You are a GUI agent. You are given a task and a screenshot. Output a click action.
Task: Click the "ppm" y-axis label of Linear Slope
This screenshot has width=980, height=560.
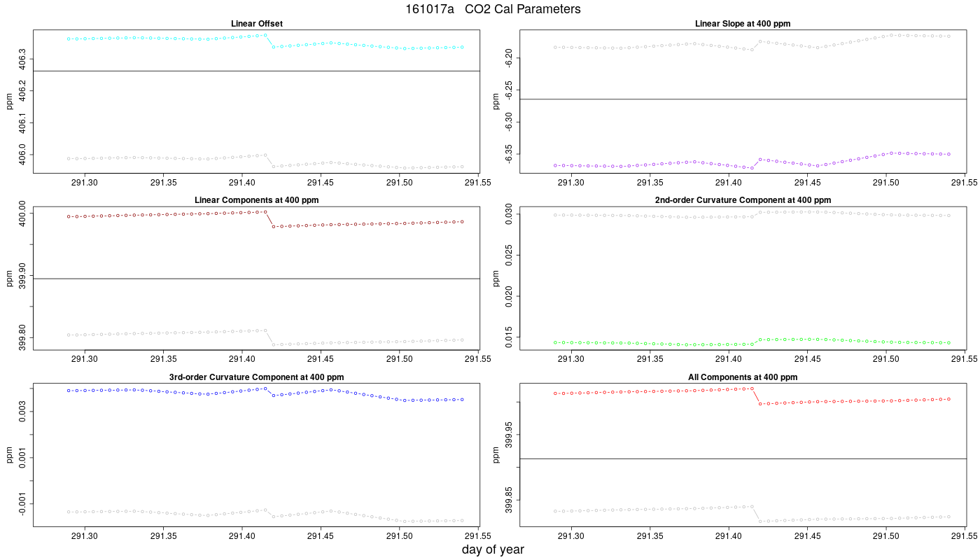[496, 102]
